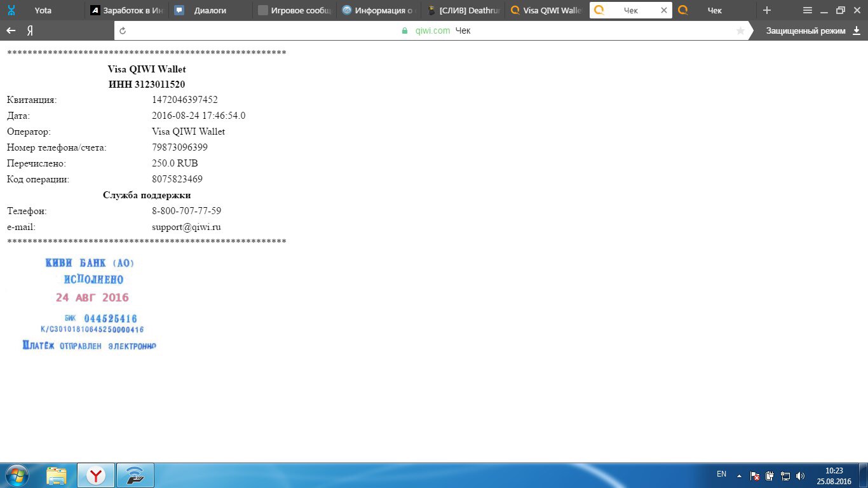Screen dimensions: 868x488
Task: Click the Защищенный режим button
Action: coord(805,30)
